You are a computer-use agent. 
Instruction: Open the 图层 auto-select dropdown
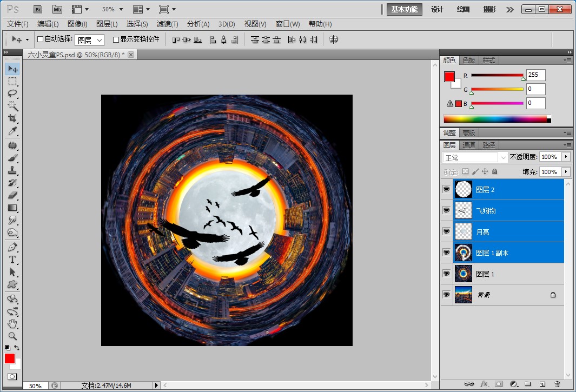click(x=89, y=40)
